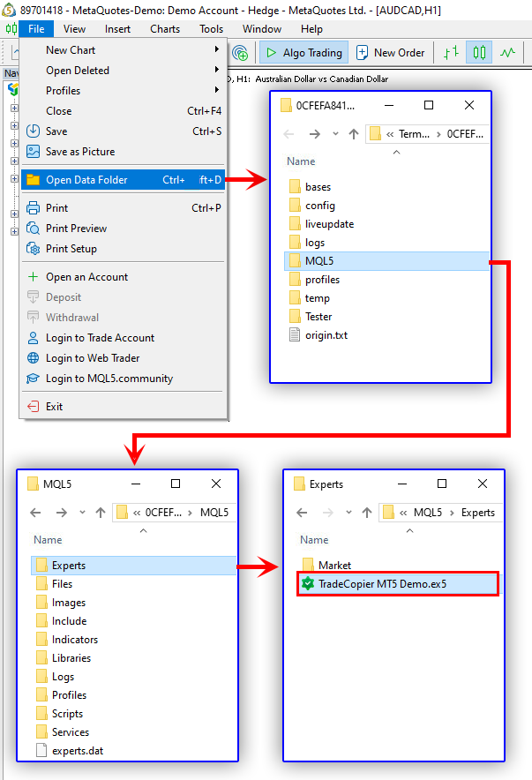This screenshot has width=532, height=780.
Task: Click up arrow in data folder window
Action: [354, 134]
